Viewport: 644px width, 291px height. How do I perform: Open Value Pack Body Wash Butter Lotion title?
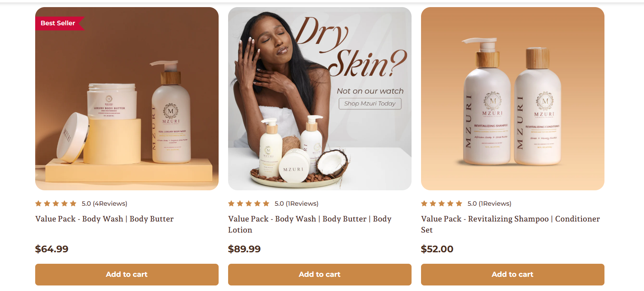[x=310, y=224]
